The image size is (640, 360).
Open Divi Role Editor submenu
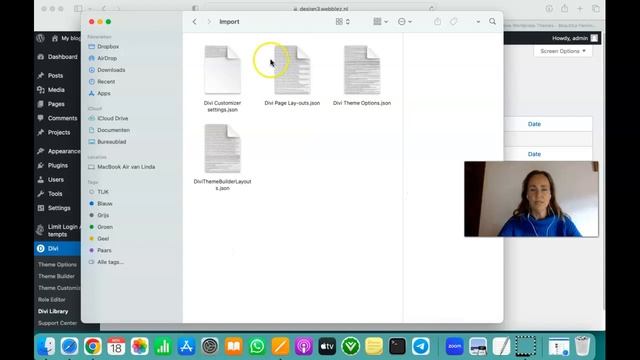51,300
